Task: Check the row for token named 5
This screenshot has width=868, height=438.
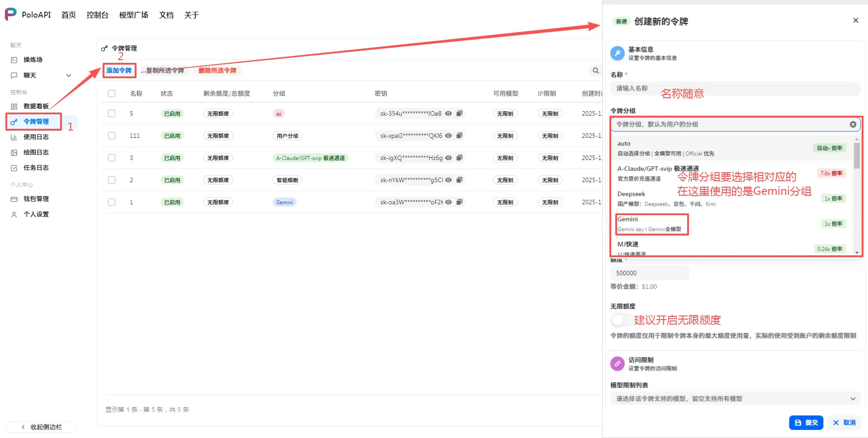Action: [x=112, y=113]
